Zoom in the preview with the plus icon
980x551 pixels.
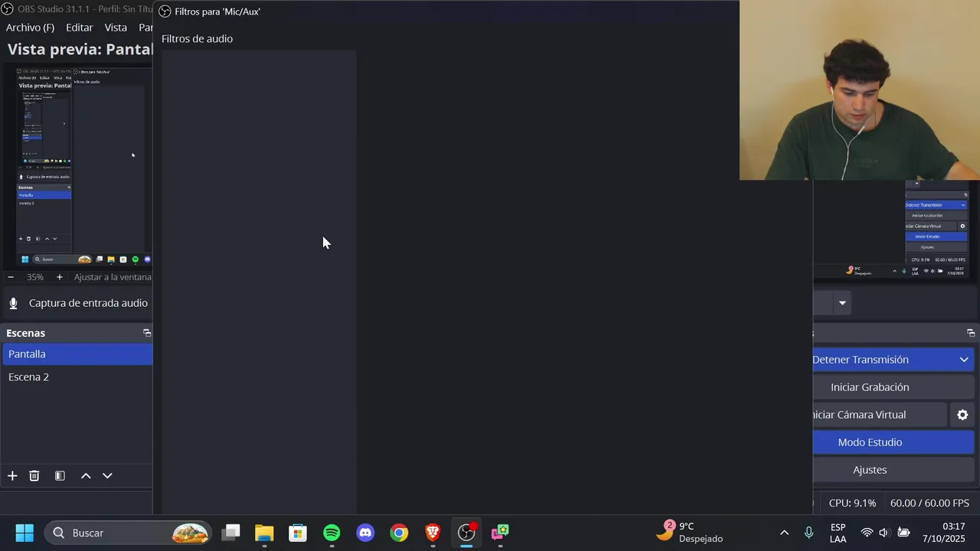60,277
